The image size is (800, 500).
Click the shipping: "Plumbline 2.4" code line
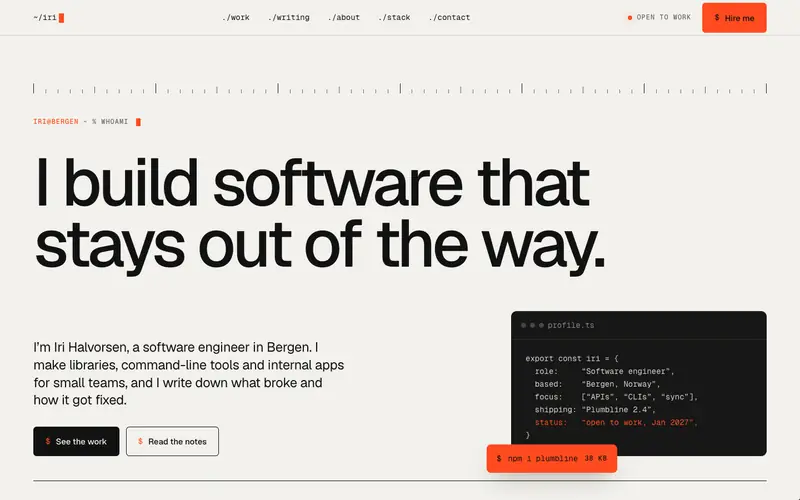point(595,409)
